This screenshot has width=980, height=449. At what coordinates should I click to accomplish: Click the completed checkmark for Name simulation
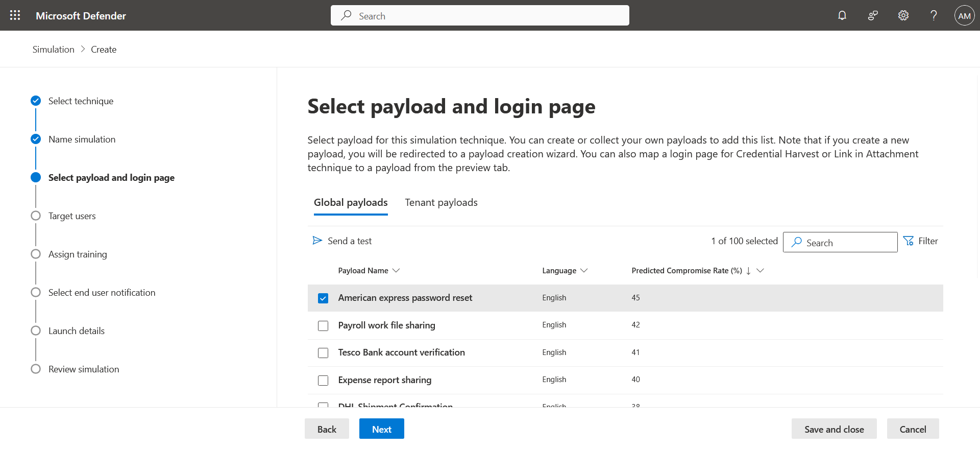[36, 139]
